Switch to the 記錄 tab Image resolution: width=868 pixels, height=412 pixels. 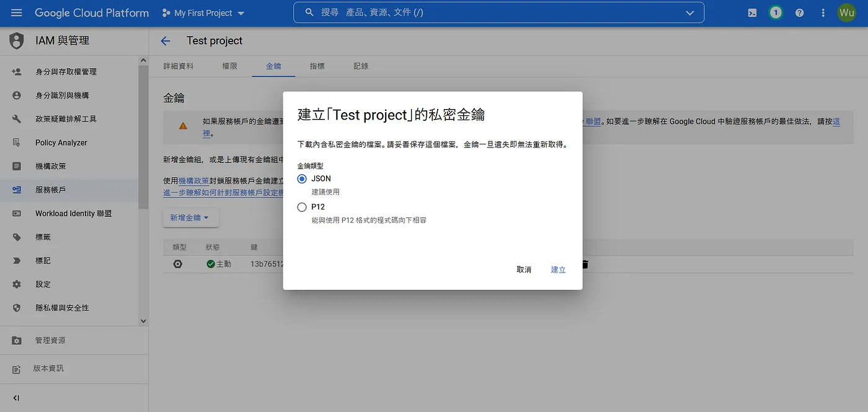click(x=361, y=66)
